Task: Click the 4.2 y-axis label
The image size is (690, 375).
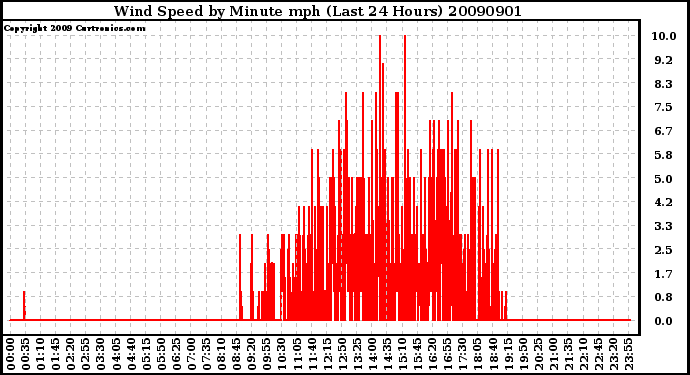Action: pos(663,202)
